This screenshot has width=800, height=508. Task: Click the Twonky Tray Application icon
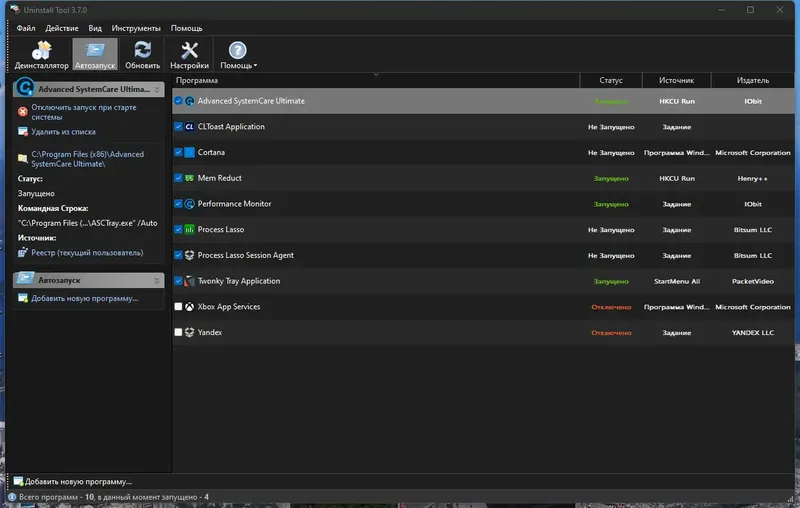[189, 281]
